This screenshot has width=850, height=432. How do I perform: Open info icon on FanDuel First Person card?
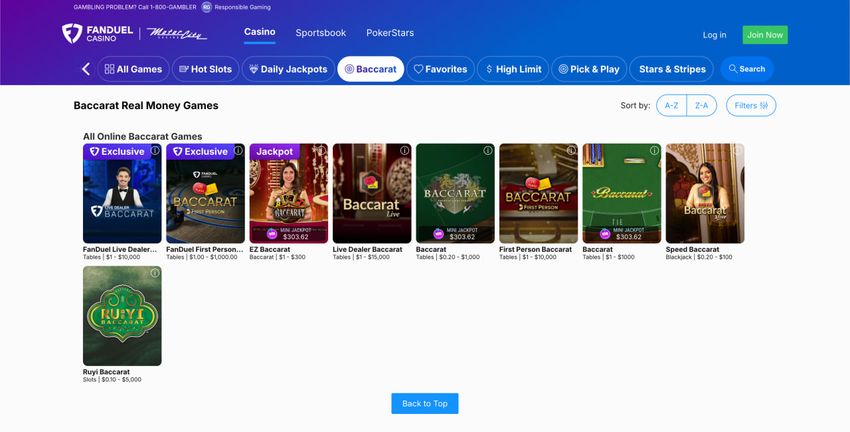(239, 151)
